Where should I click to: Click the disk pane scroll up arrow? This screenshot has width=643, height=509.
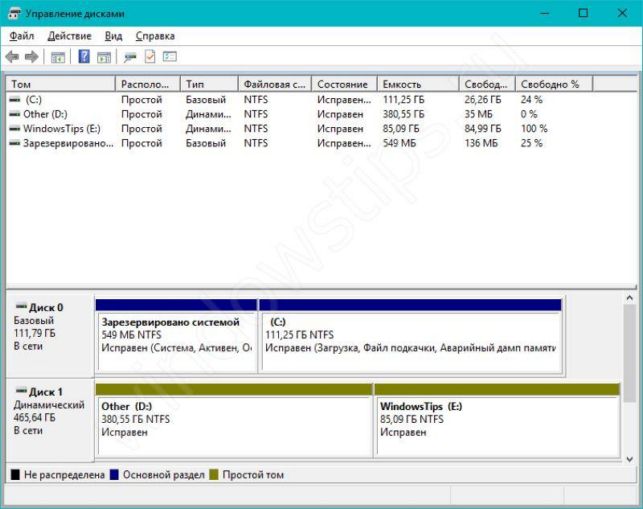pyautogui.click(x=630, y=298)
